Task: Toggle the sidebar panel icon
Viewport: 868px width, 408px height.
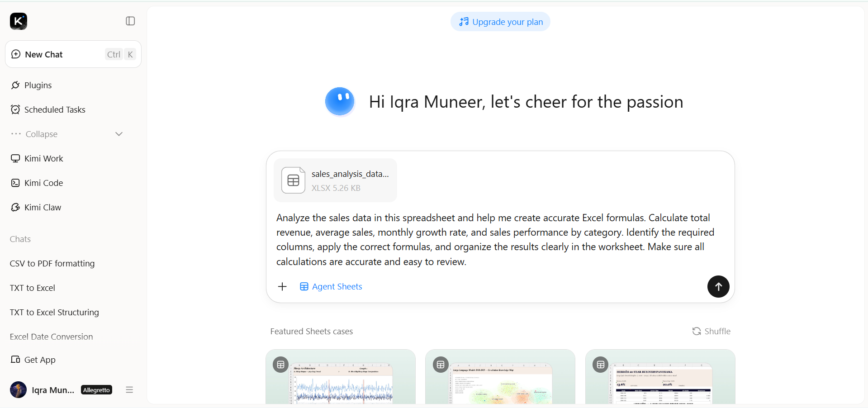Action: click(x=130, y=21)
